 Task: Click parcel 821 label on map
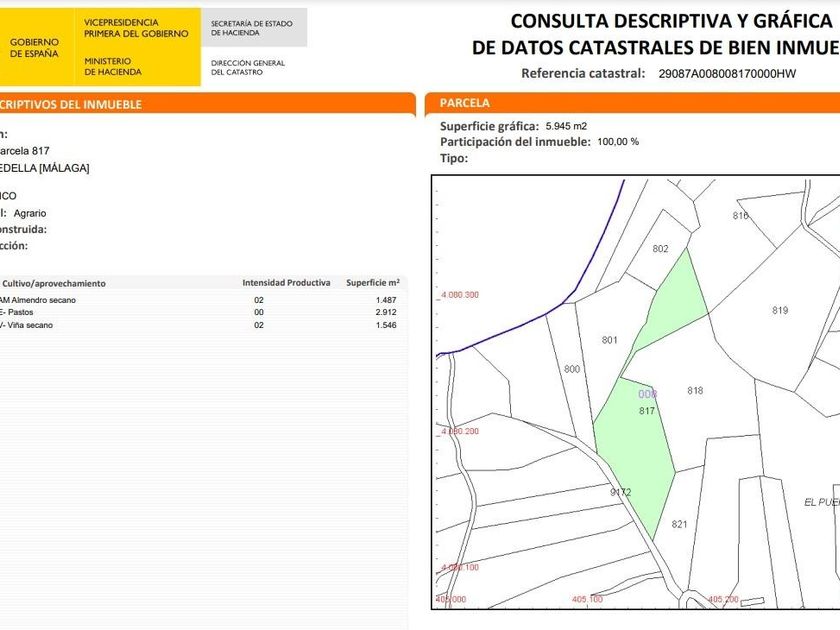679,524
